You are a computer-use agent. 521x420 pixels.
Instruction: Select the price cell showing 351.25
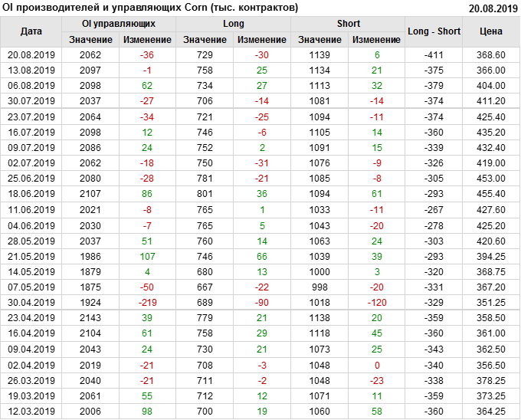[x=490, y=303]
